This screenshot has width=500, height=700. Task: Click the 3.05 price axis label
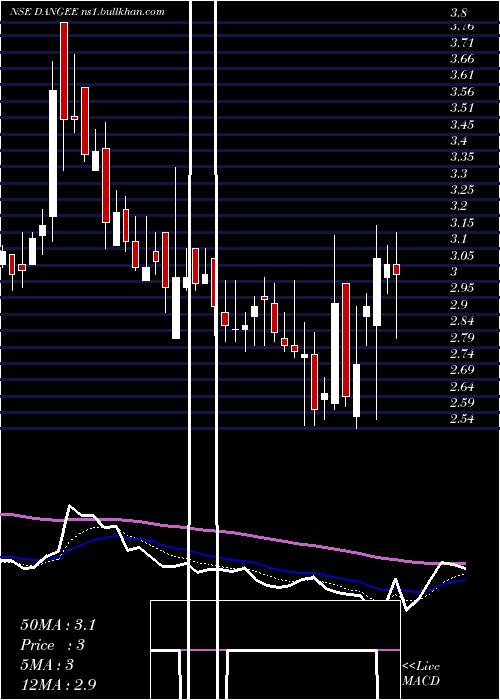pos(462,256)
